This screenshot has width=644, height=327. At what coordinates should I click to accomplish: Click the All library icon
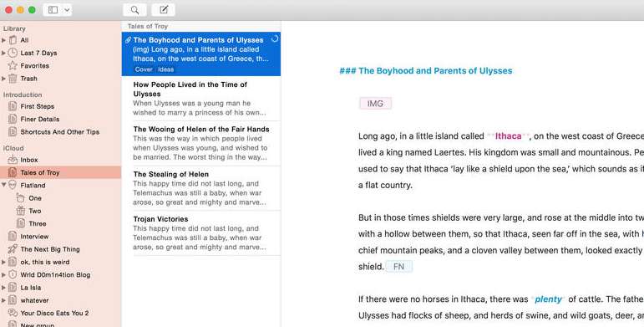tap(13, 40)
